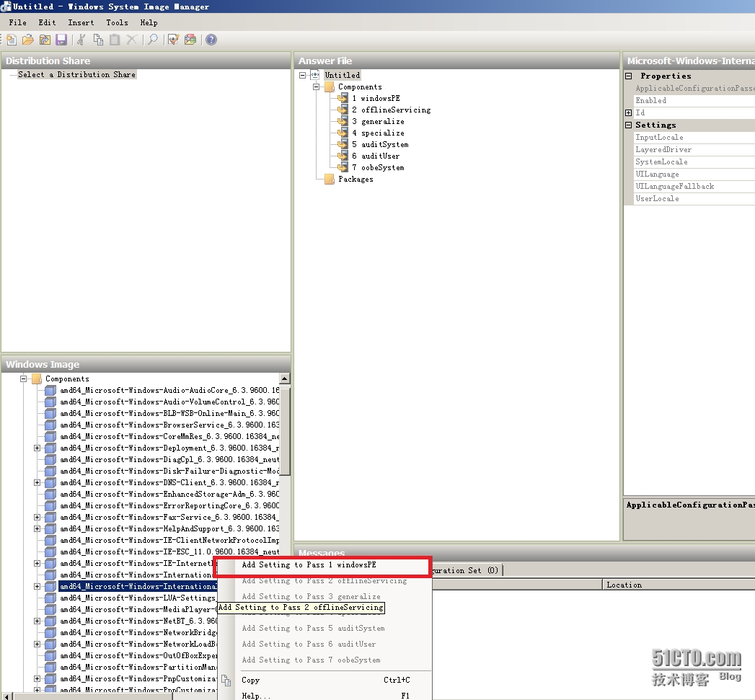Expand the Microsoft-Windows-NetBT component
This screenshot has width=755, height=700.
coord(37,621)
